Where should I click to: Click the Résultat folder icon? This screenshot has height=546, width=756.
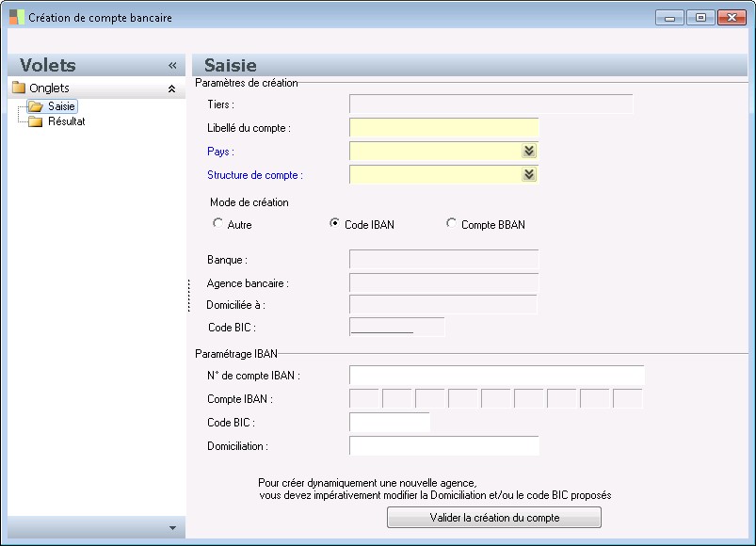click(36, 121)
